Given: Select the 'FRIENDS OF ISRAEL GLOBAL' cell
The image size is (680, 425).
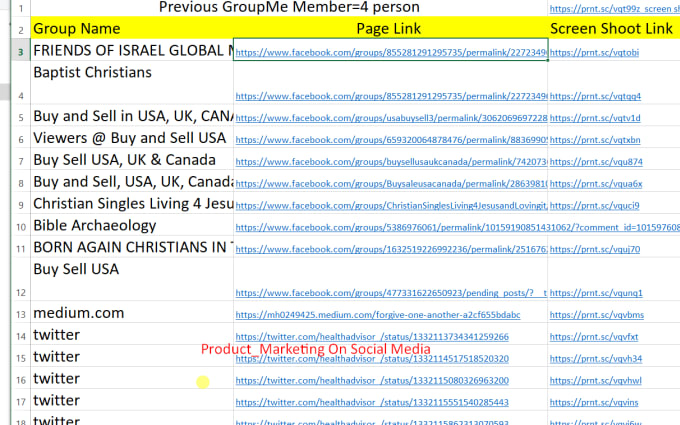Looking at the screenshot, I should (132, 50).
